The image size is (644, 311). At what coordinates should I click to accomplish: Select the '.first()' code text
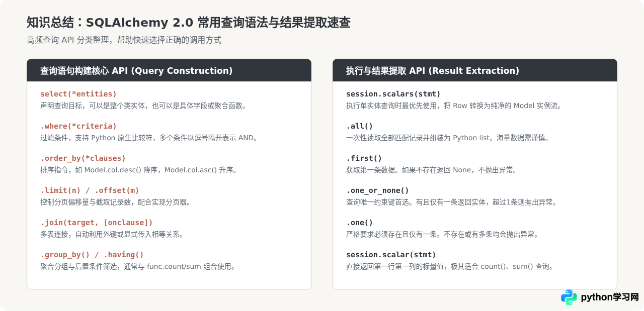point(364,158)
